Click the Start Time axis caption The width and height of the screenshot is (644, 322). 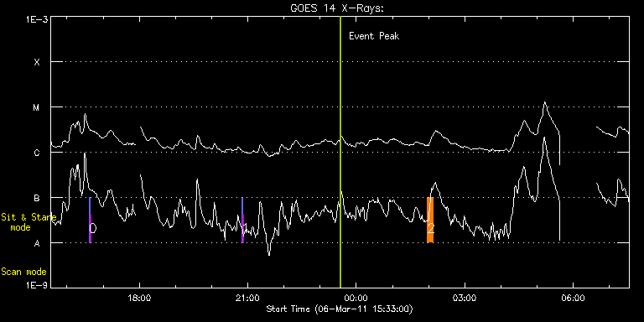[x=340, y=309]
